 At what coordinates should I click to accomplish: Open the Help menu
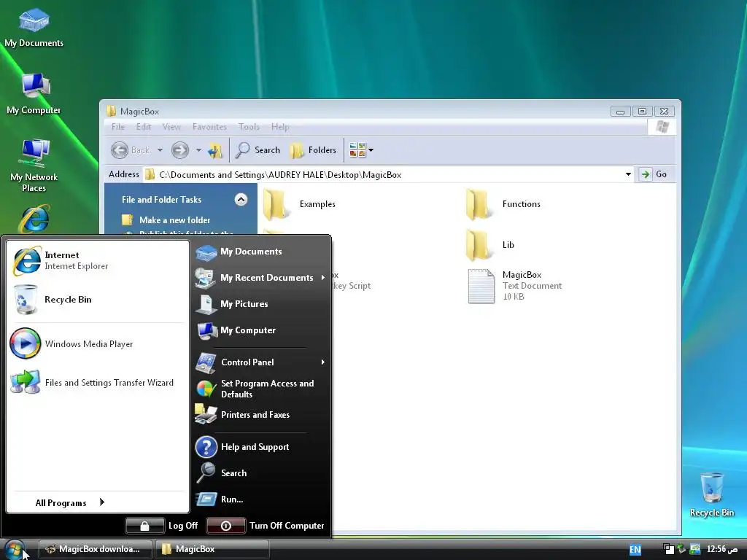coord(280,127)
